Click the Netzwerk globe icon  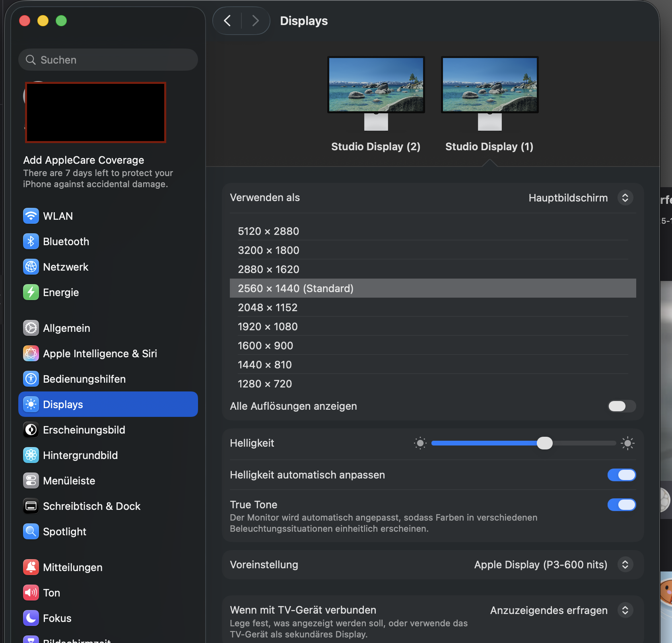point(31,267)
